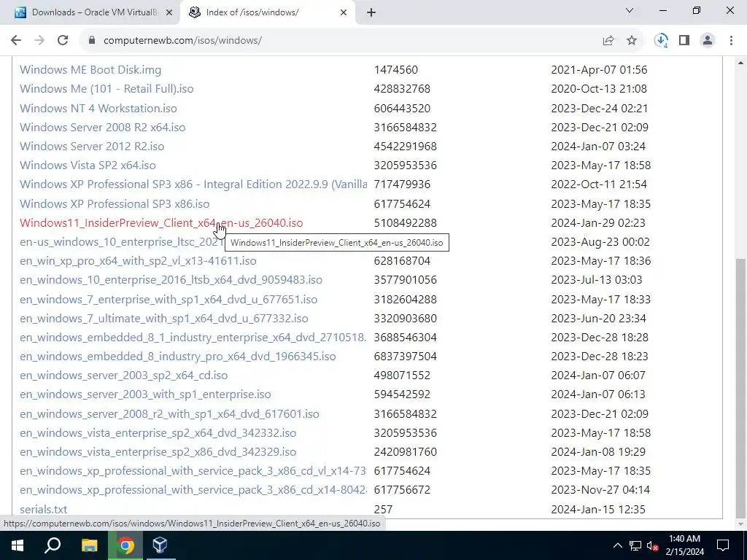This screenshot has width=747, height=560.
Task: Open en_windows_server_2003_with_sp1_enterprise.iso
Action: [145, 394]
